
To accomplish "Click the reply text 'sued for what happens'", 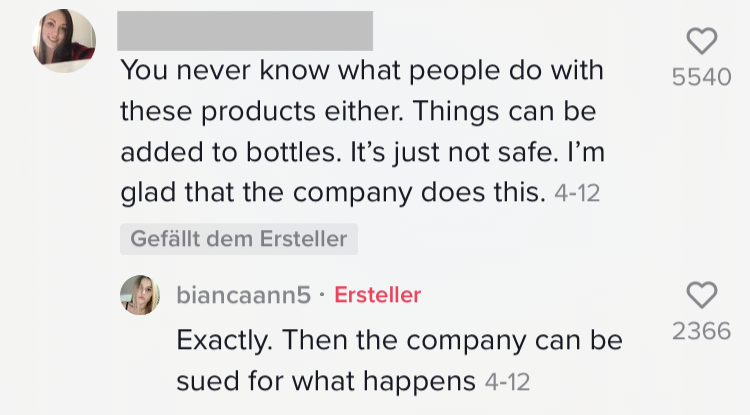I will (326, 380).
